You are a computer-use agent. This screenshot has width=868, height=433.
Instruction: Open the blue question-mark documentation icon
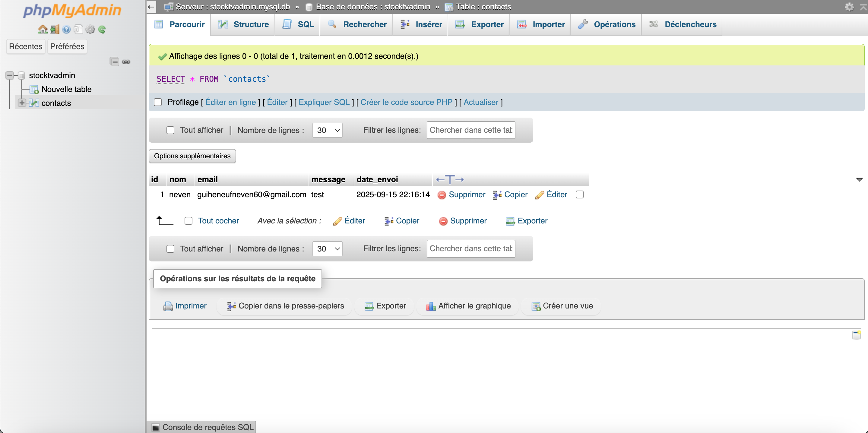click(66, 29)
